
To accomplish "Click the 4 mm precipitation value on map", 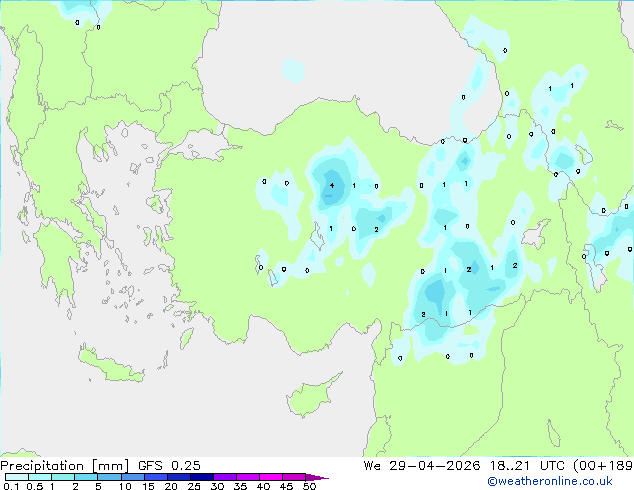I will [x=332, y=186].
